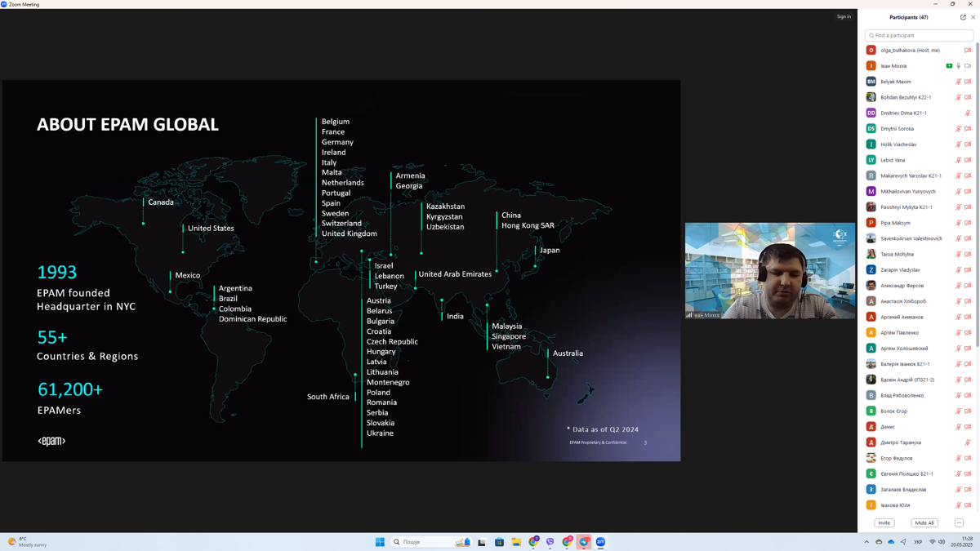Viewport: 980px width, 551px height.
Task: Click the Sign in button
Action: [844, 16]
